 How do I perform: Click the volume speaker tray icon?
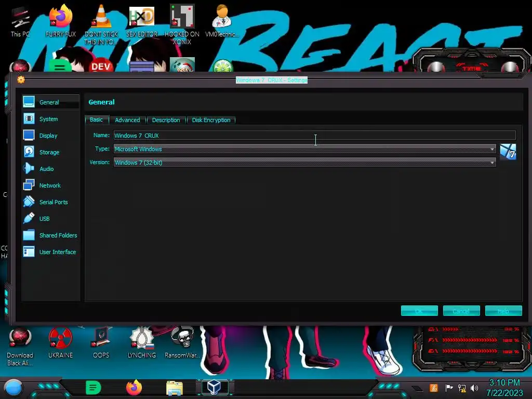[474, 388]
